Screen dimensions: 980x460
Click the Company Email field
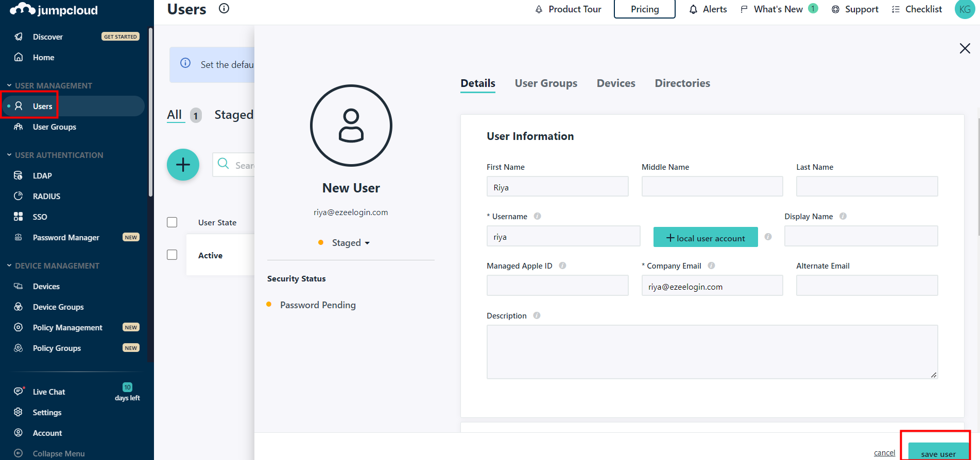(712, 286)
